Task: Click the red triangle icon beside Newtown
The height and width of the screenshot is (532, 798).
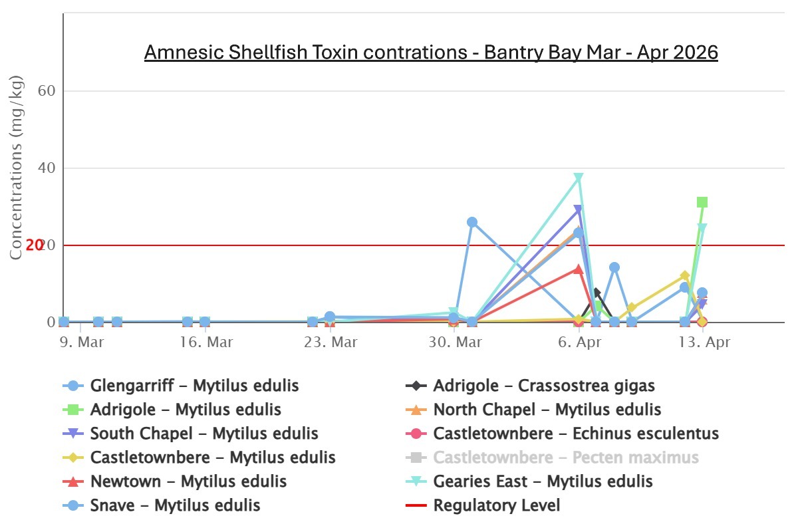Action: pyautogui.click(x=74, y=481)
